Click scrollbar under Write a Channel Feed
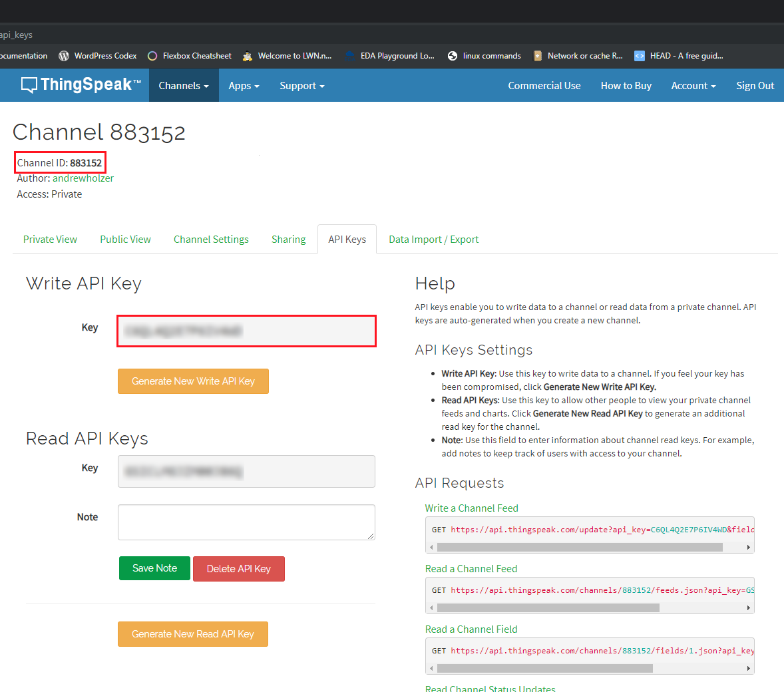This screenshot has height=692, width=784. pos(580,548)
